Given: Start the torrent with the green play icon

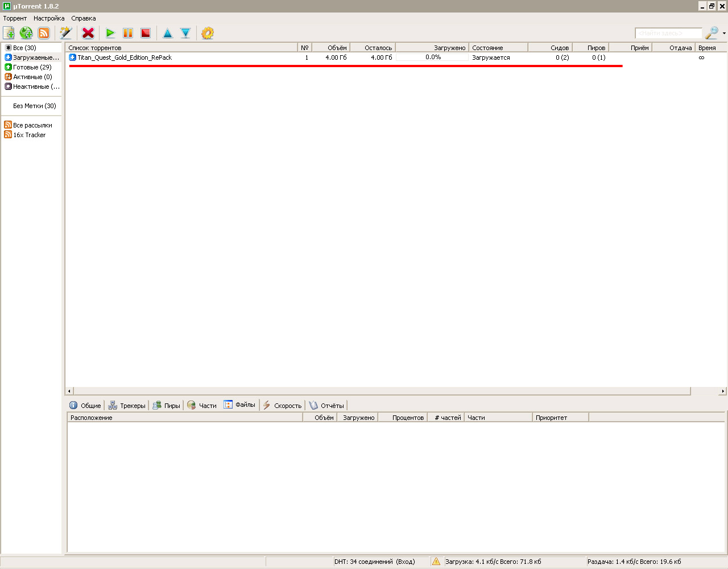Looking at the screenshot, I should pyautogui.click(x=110, y=33).
